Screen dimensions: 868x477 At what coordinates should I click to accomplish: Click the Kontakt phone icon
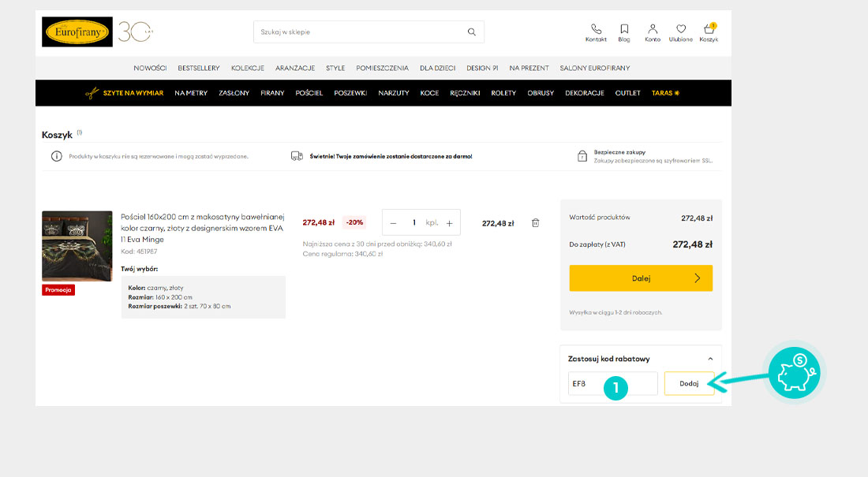tap(596, 29)
